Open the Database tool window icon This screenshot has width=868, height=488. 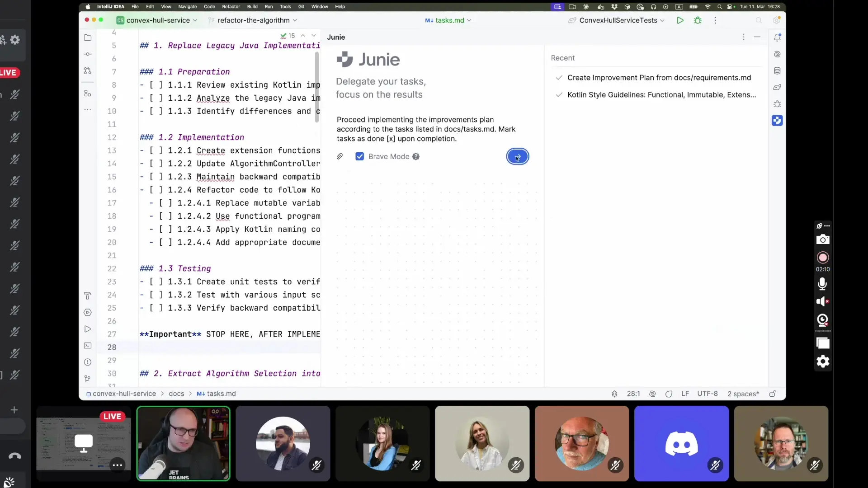(777, 70)
